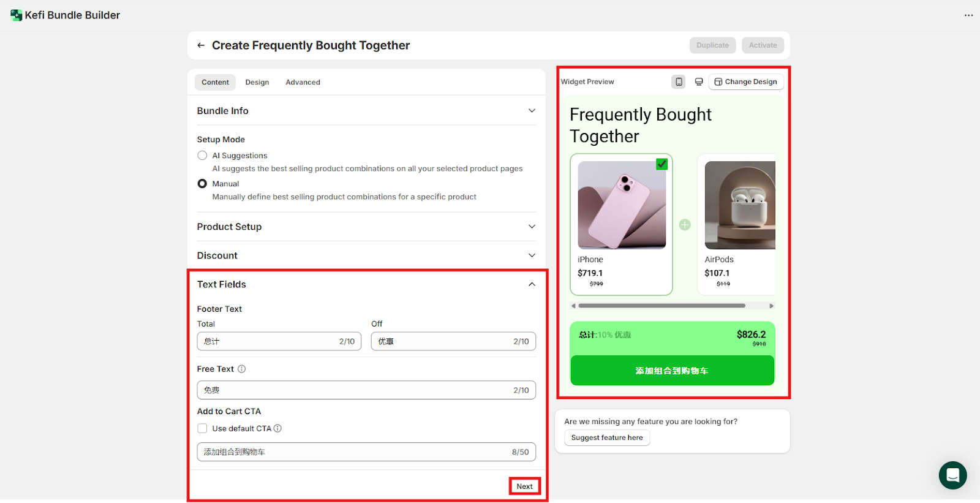Collapse the Bundle Info section
Image resolution: width=980 pixels, height=503 pixels.
[532, 111]
